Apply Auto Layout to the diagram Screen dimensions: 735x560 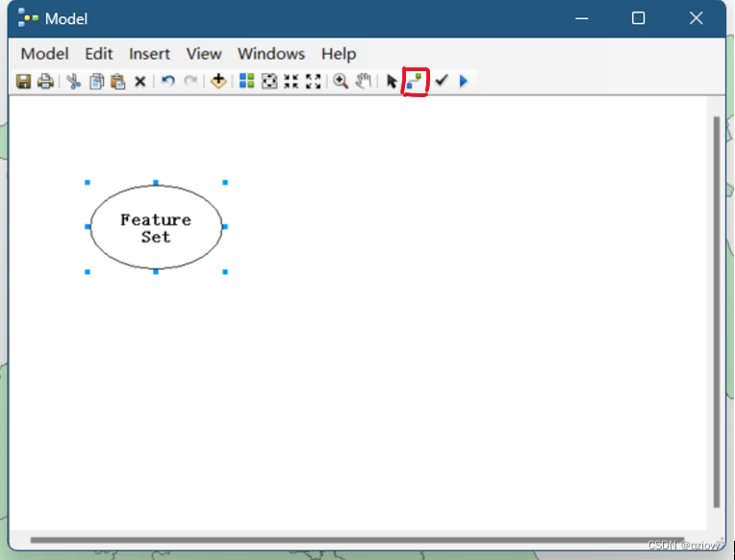click(246, 81)
